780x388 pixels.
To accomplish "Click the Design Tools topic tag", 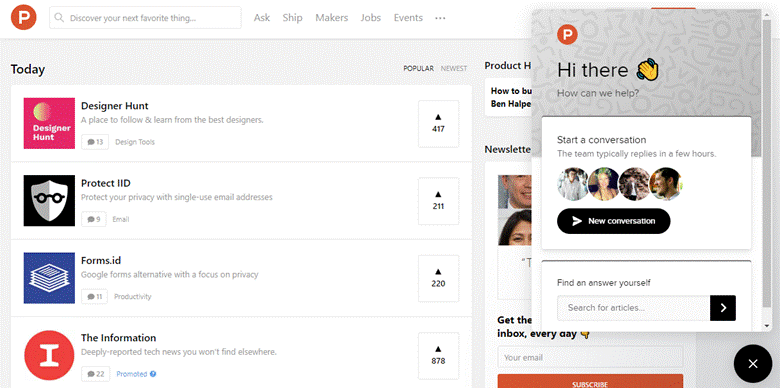I will [135, 142].
